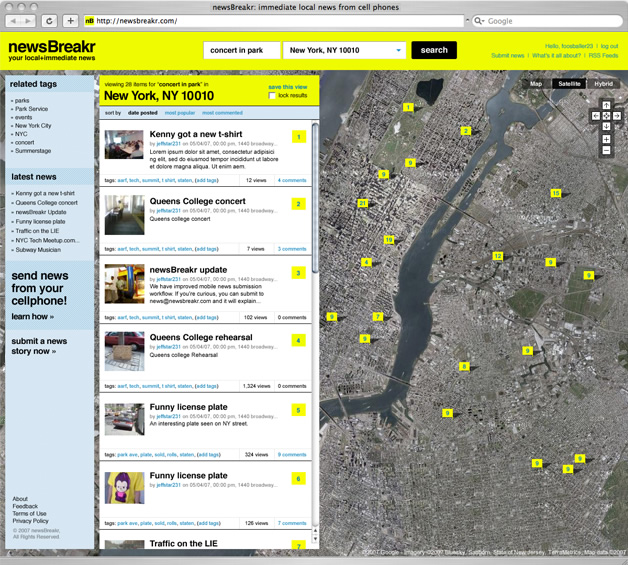Click the search keyword field 'concert in park'
Image resolution: width=628 pixels, height=565 pixels.
pos(242,50)
